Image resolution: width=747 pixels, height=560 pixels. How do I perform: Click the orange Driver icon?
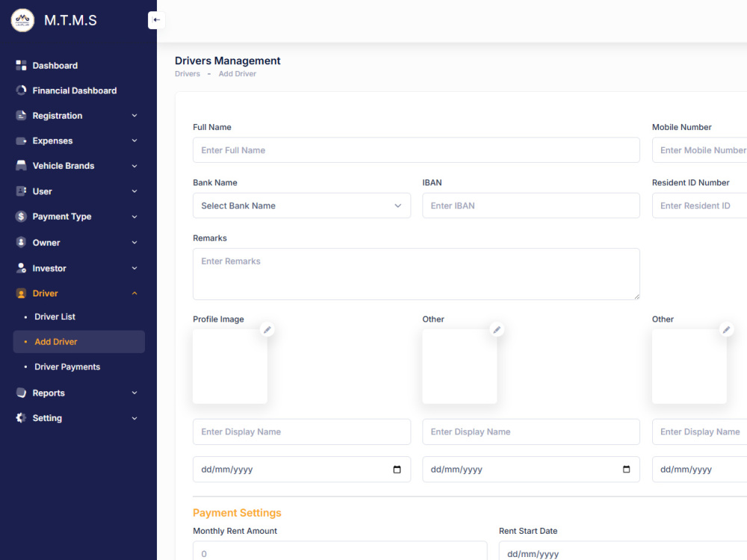pos(21,293)
